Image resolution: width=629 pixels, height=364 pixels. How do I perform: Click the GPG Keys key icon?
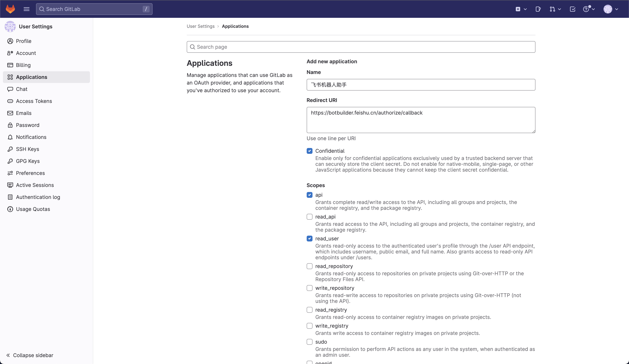pyautogui.click(x=10, y=161)
